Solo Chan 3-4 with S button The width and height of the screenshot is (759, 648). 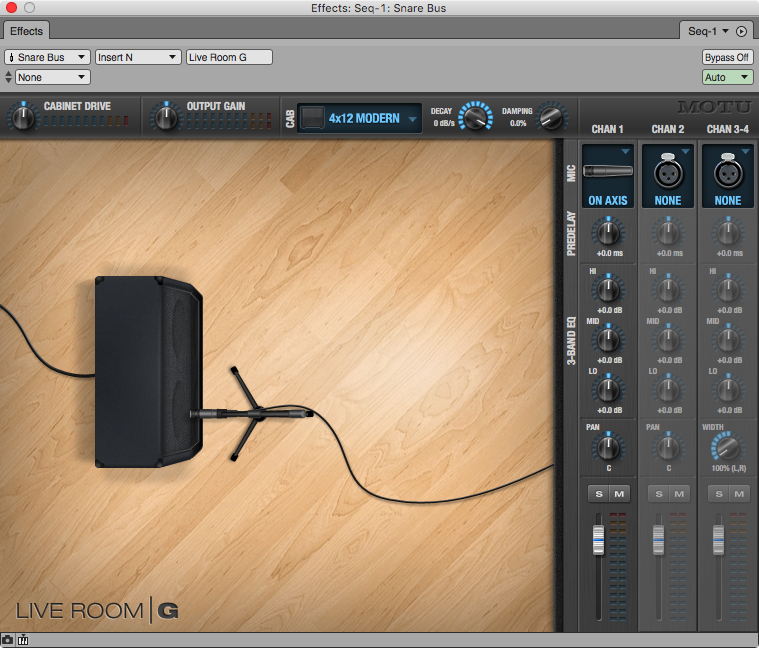(719, 494)
